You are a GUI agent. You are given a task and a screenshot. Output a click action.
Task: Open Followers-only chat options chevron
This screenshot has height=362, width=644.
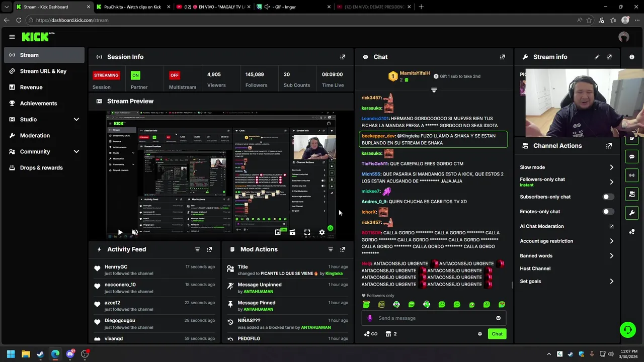click(x=611, y=182)
